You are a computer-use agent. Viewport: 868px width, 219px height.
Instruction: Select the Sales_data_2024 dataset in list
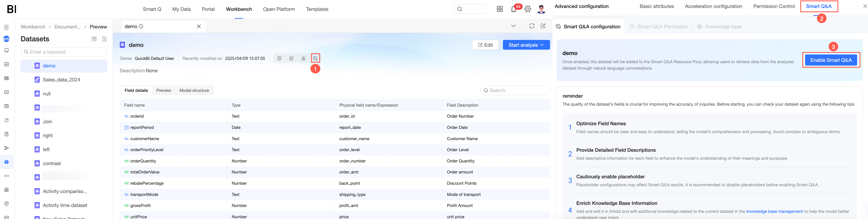[x=61, y=80]
